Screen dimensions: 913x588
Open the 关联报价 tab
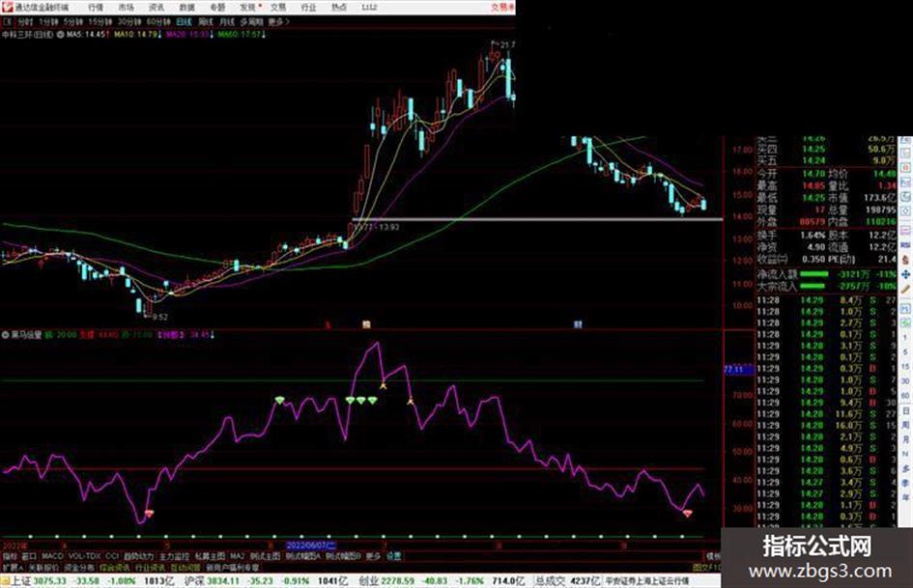43,567
